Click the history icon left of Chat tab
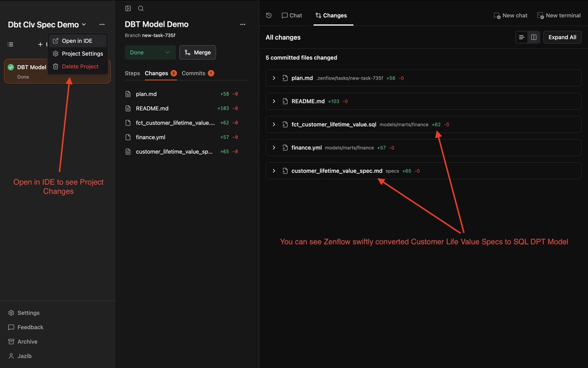This screenshot has width=588, height=368. click(269, 15)
